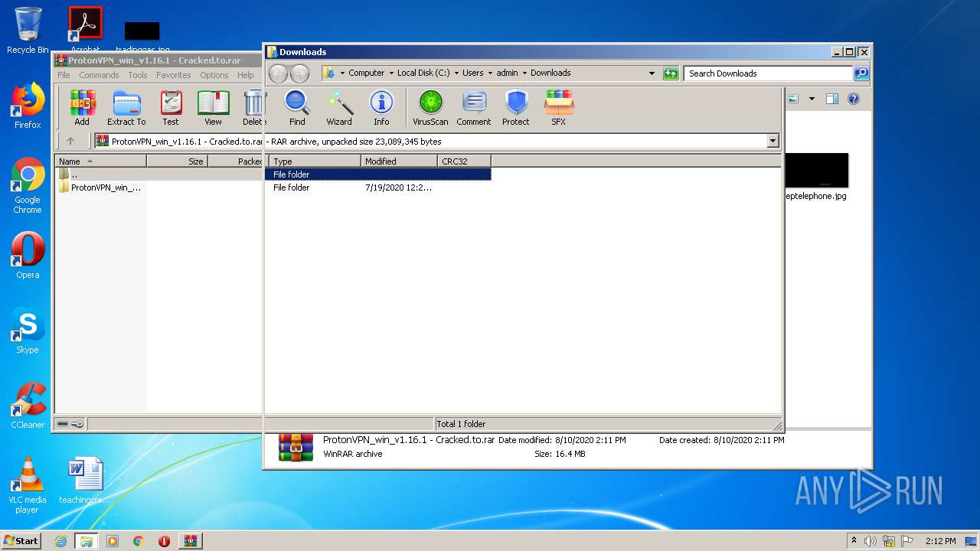Click the volume speaker tray icon
This screenshot has width=980, height=551.
[871, 541]
